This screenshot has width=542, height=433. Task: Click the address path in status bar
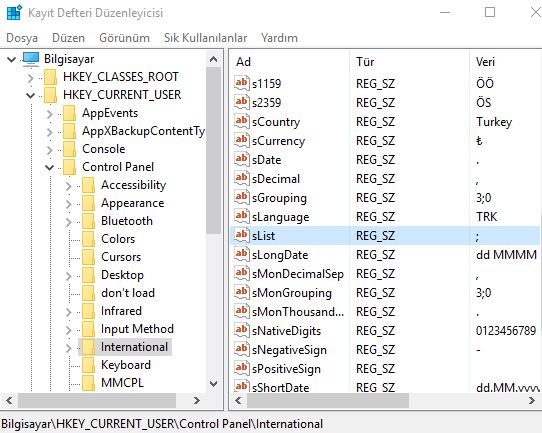coord(162,424)
